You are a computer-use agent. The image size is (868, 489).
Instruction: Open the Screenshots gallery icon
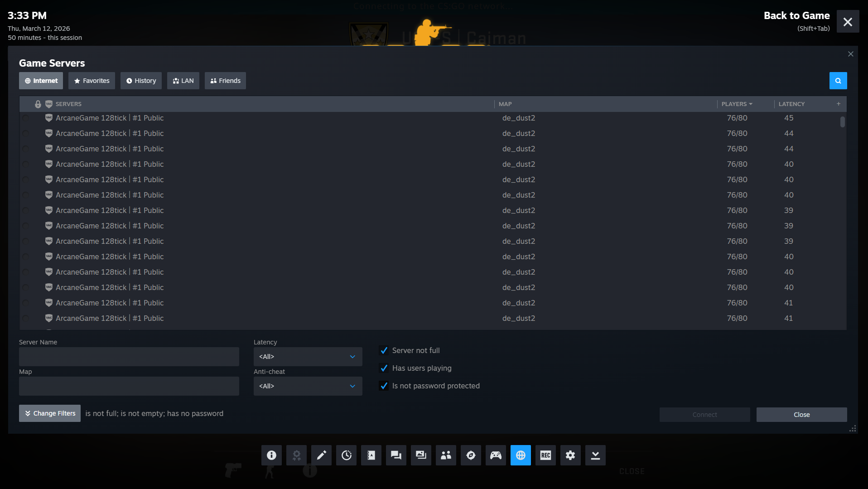(421, 455)
